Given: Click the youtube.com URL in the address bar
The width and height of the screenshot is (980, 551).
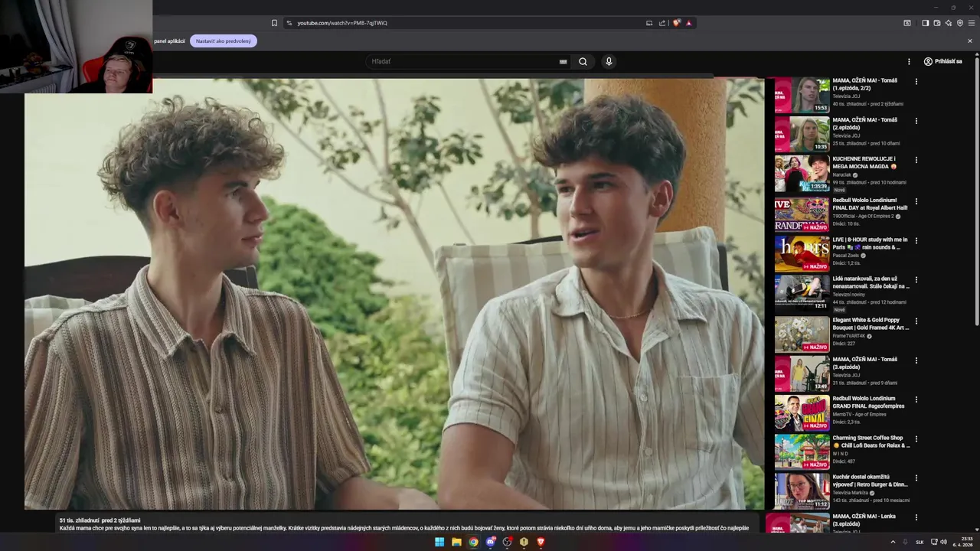Looking at the screenshot, I should click(x=342, y=23).
